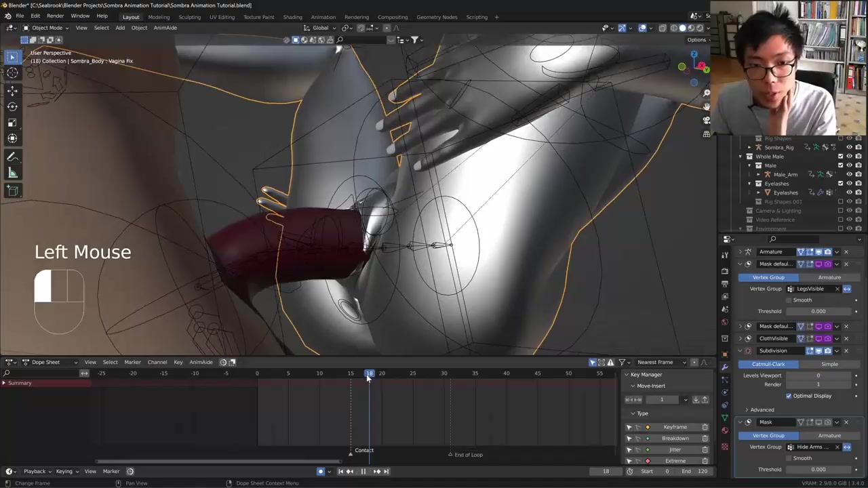
Task: Click the pause playback button
Action: coord(363,472)
